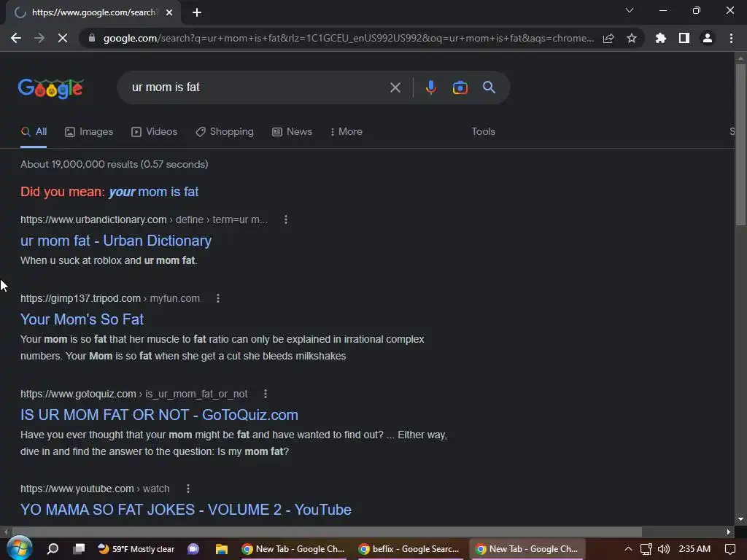Open 'IS UR MOM FAT OR NOT' result

click(159, 415)
